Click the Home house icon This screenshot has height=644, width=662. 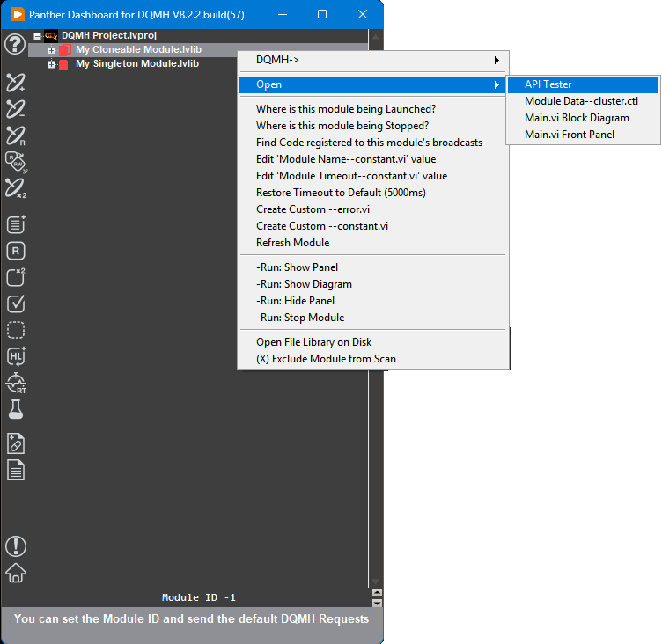16,573
